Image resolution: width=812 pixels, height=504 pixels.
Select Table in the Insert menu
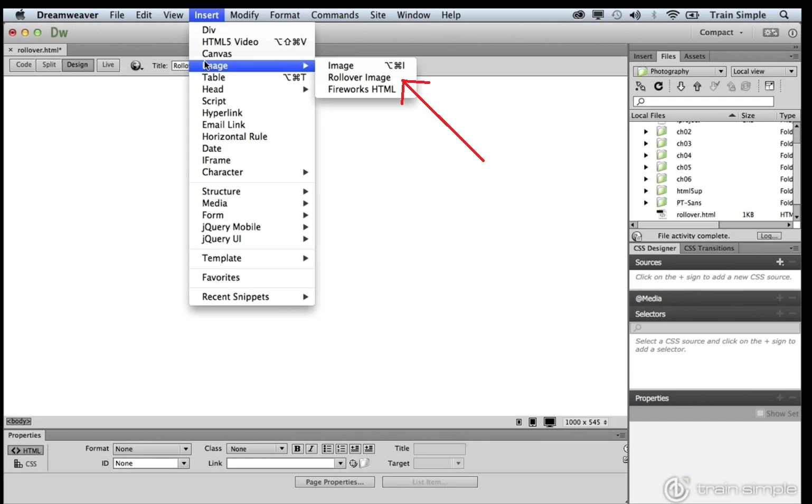(252, 78)
